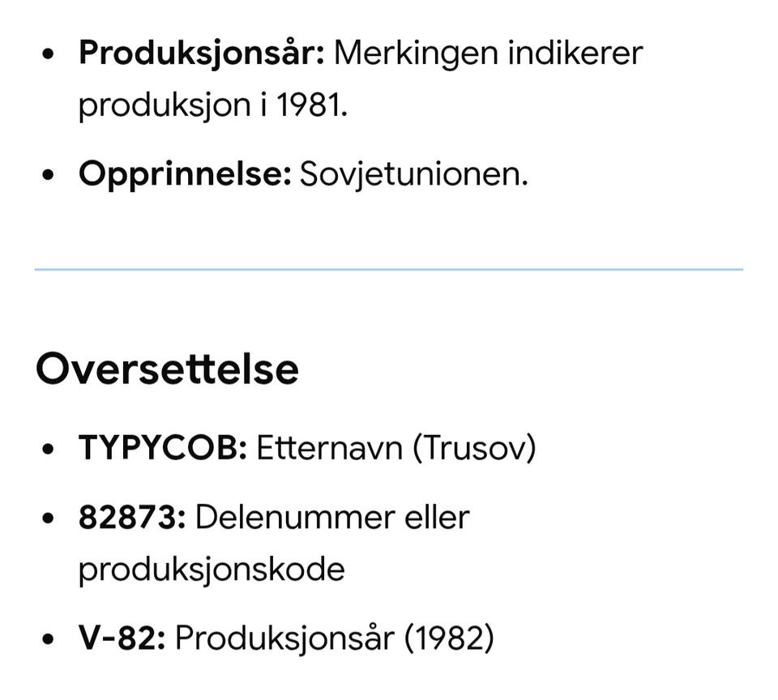Click the bold V-82 label
Screen dimensions: 778x700
pos(122,638)
